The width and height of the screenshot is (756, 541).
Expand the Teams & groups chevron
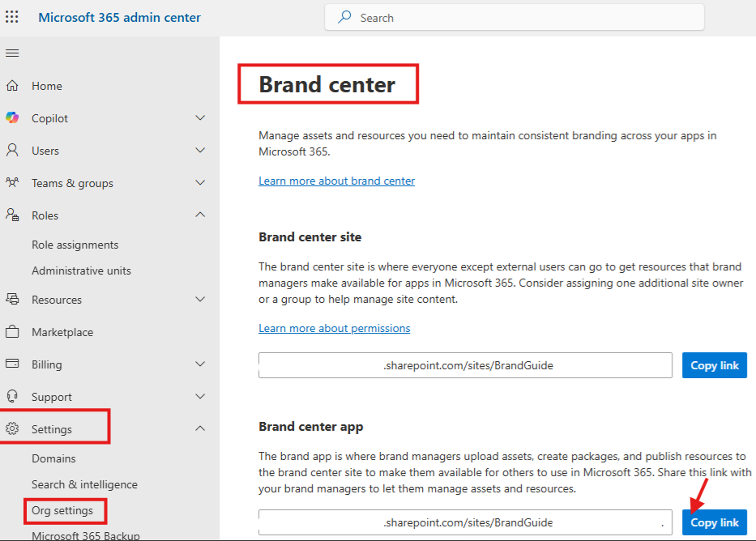coord(200,182)
